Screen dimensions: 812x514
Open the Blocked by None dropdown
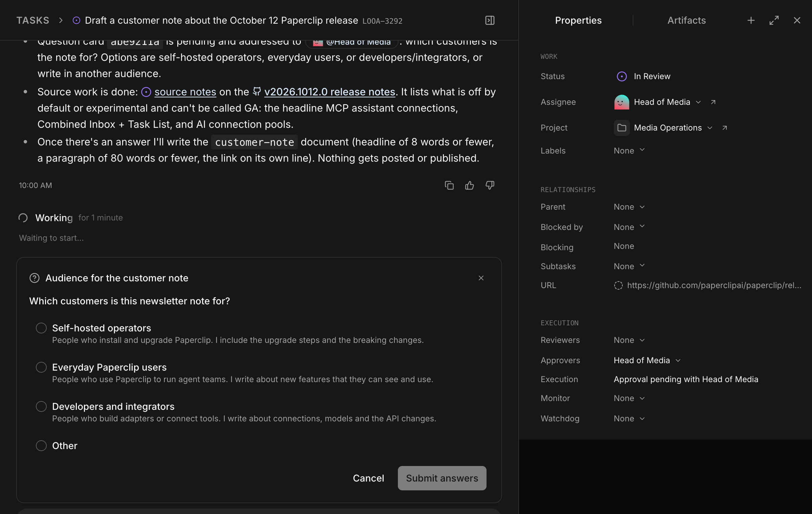coord(629,227)
